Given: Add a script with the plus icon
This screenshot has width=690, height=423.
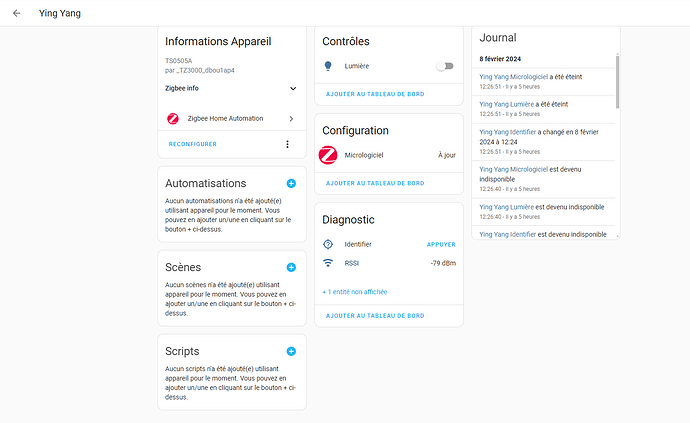Looking at the screenshot, I should pos(291,352).
